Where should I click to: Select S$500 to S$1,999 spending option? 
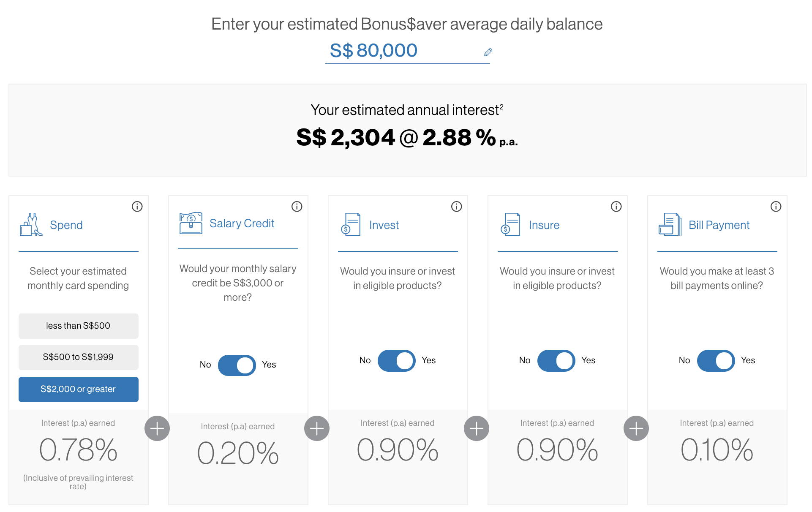[78, 357]
